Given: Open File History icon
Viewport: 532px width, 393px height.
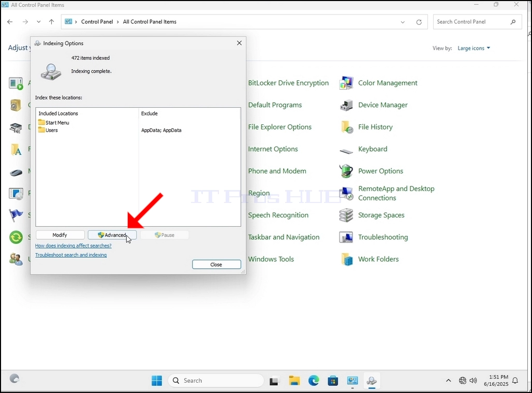Looking at the screenshot, I should tap(346, 127).
